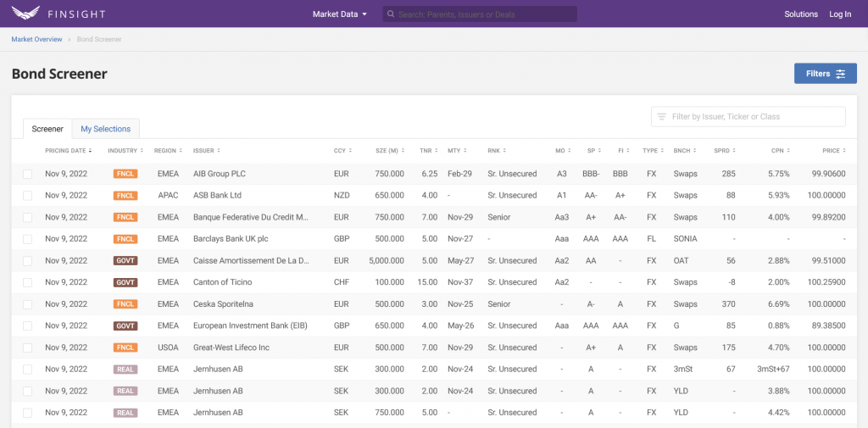Click the FNCL badge for AIB Group PLC

(125, 174)
